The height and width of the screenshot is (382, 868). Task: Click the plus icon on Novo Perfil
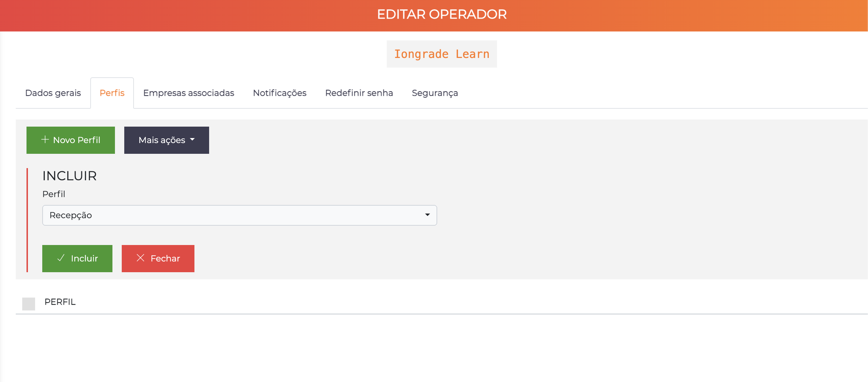[x=45, y=140]
